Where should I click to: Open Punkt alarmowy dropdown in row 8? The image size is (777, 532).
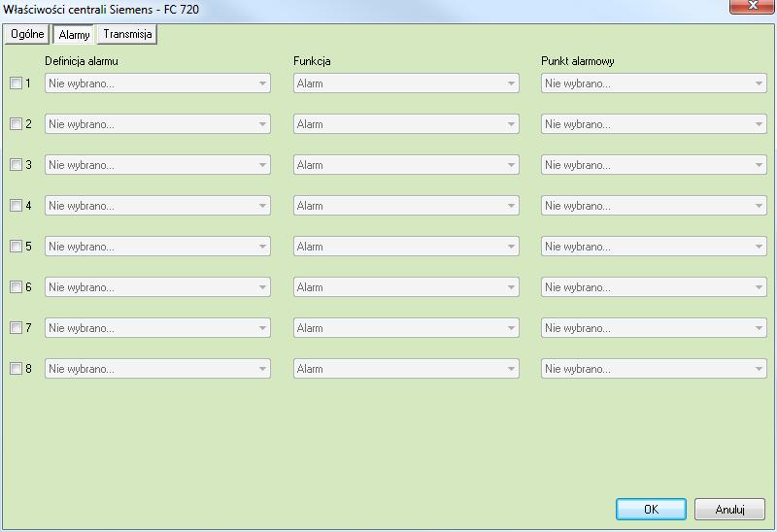pos(654,369)
